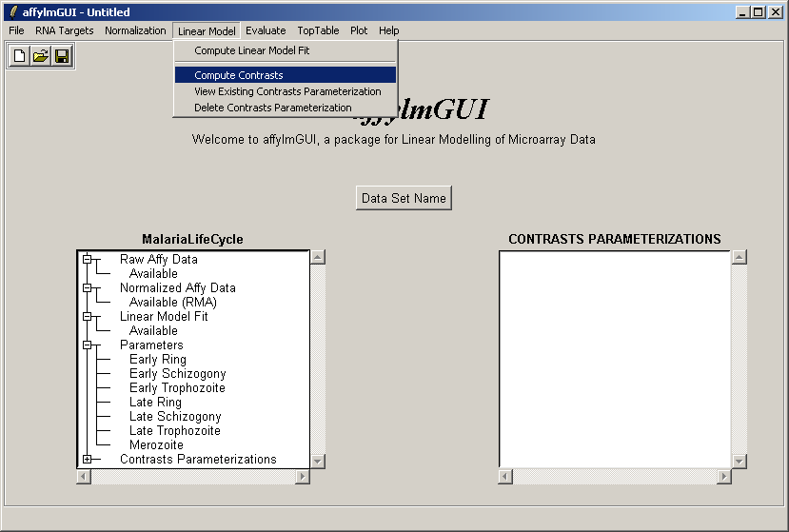Open the TopTable menu
Image resolution: width=789 pixels, height=532 pixels.
[x=318, y=30]
